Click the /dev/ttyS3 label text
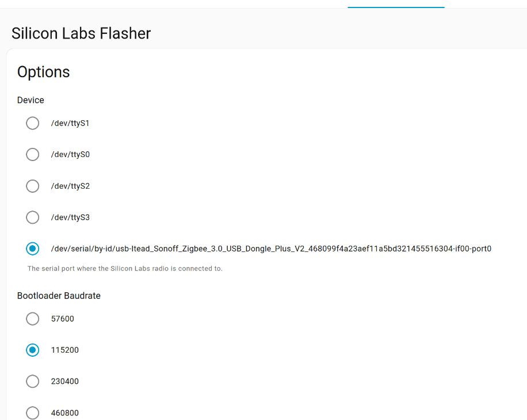Viewport: 527px width, 420px height. pos(70,217)
